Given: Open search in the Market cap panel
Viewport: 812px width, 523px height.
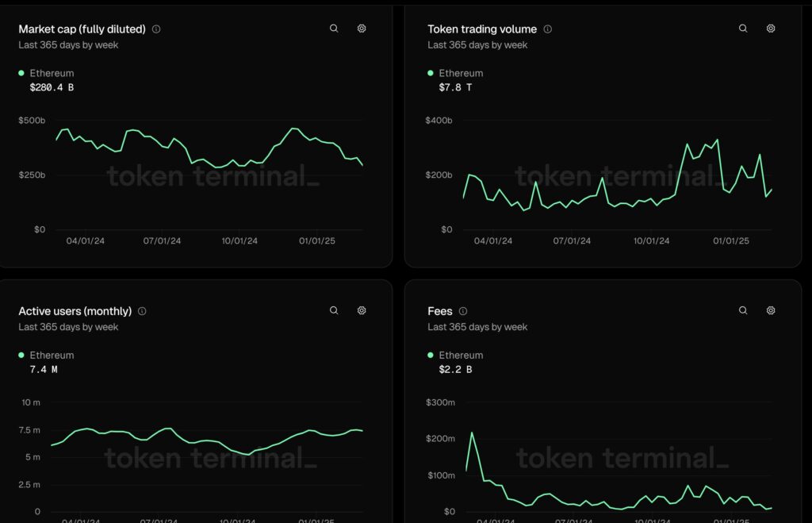Looking at the screenshot, I should click(334, 28).
